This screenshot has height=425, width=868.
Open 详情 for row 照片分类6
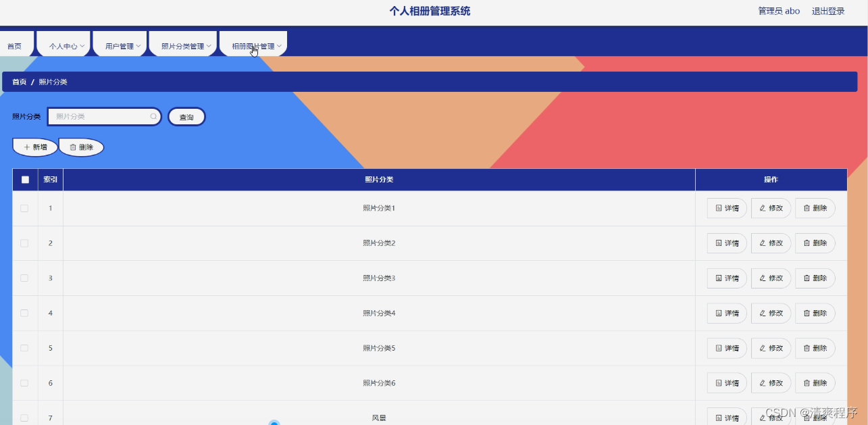click(x=727, y=383)
